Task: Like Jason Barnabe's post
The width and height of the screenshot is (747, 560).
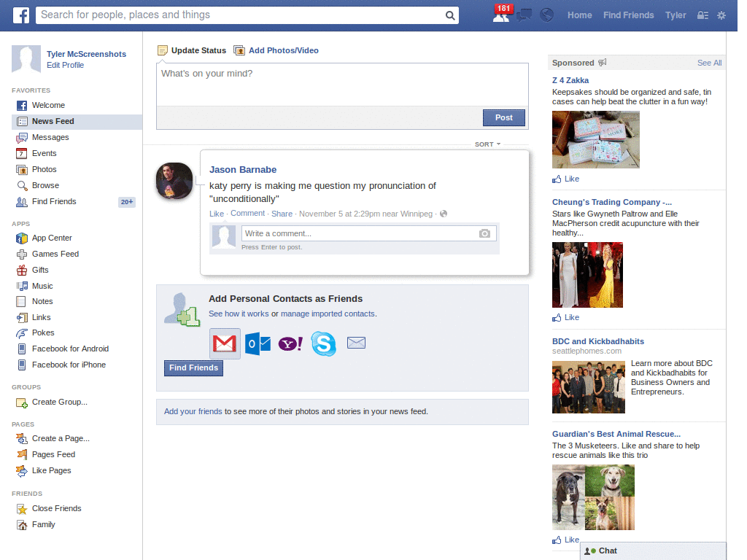Action: [216, 214]
